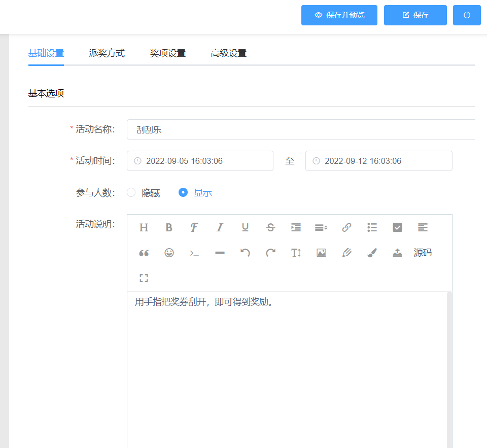The image size is (487, 448).
Task: Select the 隐藏 radio for 参与人数
Action: [131, 192]
